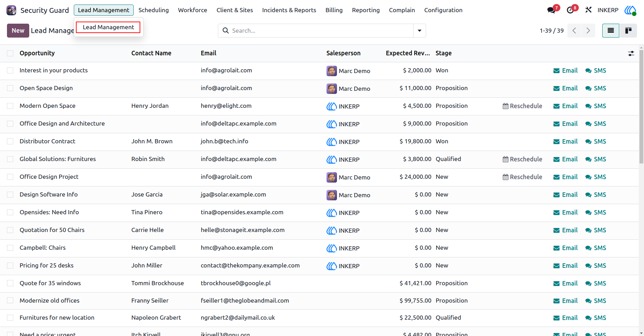Image resolution: width=644 pixels, height=336 pixels.
Task: Click into the Search field
Action: [320, 31]
